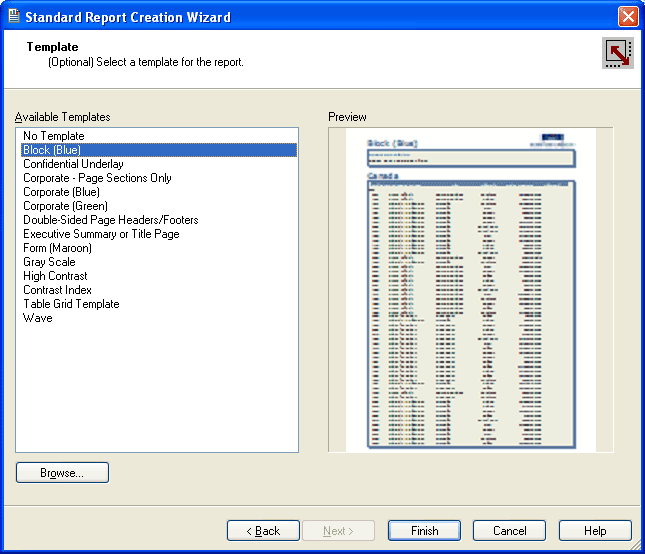Choose the Corporate (Green) template
The height and width of the screenshot is (554, 645).
coord(65,206)
